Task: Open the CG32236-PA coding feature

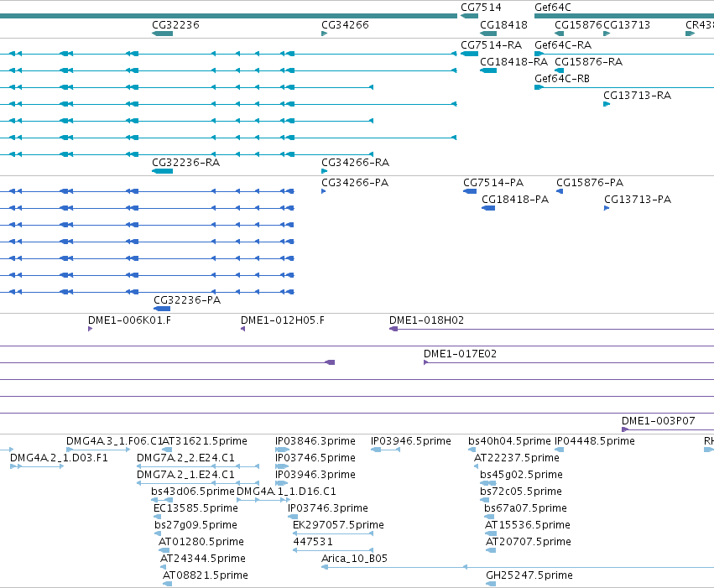Action: tap(162, 309)
